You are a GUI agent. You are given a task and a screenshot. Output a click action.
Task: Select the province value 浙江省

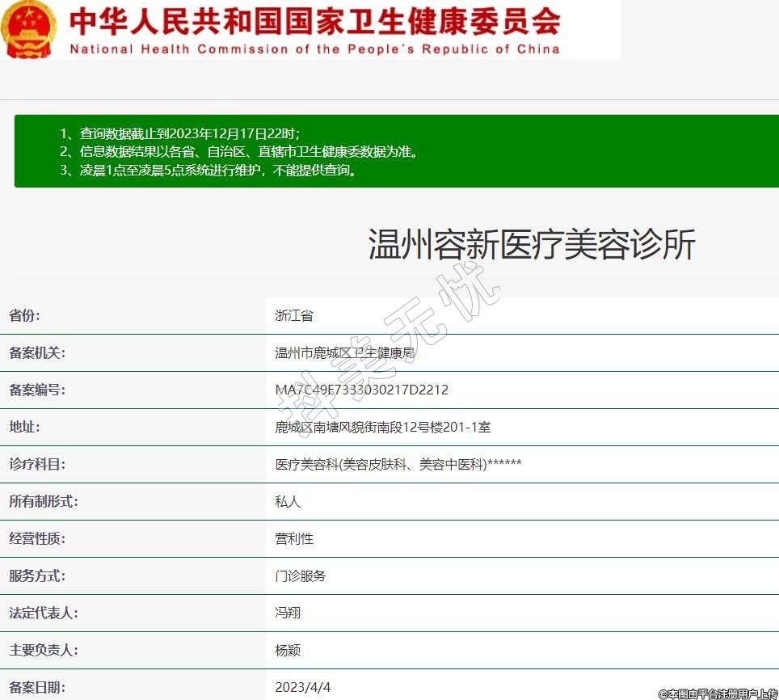tap(293, 316)
